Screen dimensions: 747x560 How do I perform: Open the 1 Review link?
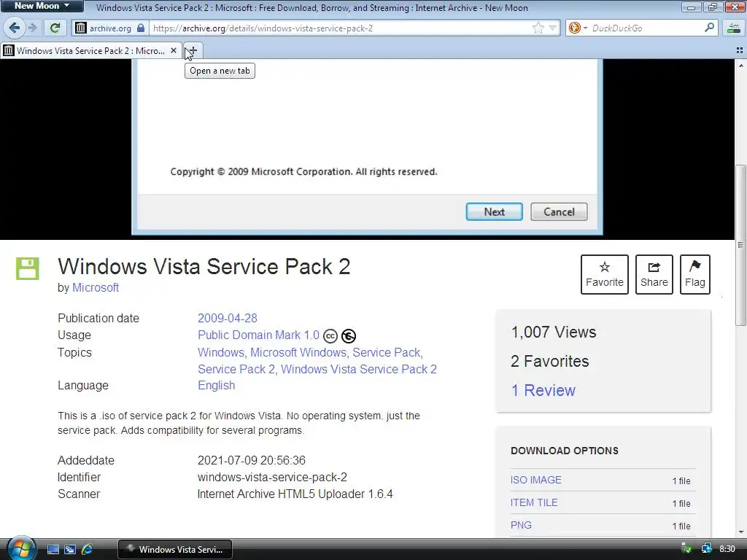[543, 391]
